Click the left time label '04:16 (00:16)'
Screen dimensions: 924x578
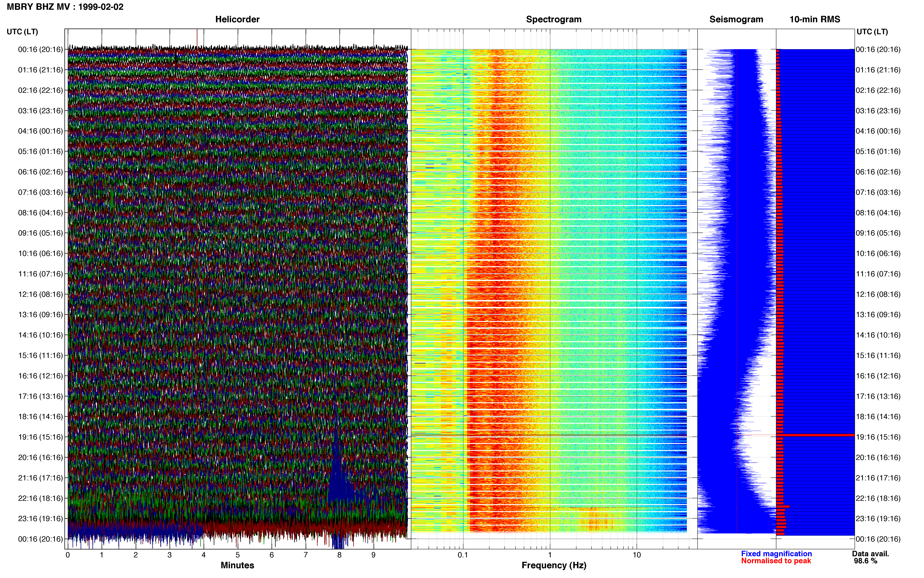[x=40, y=131]
